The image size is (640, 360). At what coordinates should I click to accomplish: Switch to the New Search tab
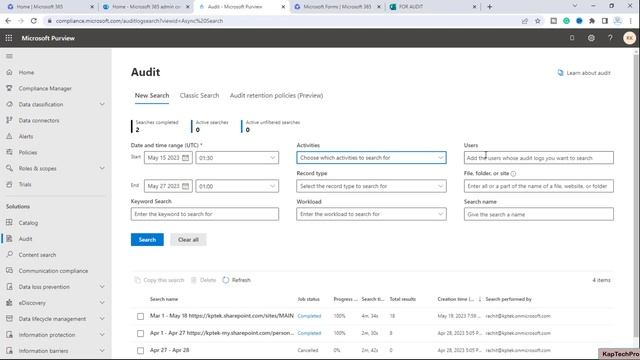click(152, 96)
